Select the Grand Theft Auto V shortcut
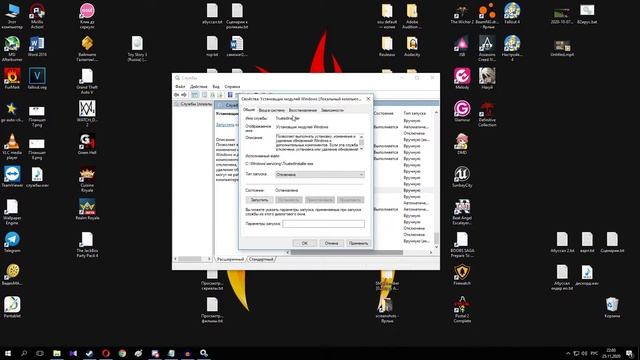Image resolution: width=640 pixels, height=360 pixels. [87, 81]
